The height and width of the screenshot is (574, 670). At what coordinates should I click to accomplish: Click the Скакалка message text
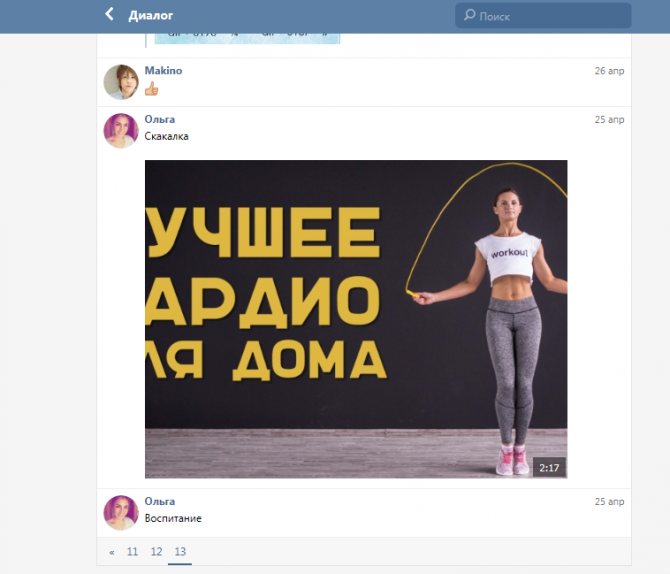pos(166,136)
